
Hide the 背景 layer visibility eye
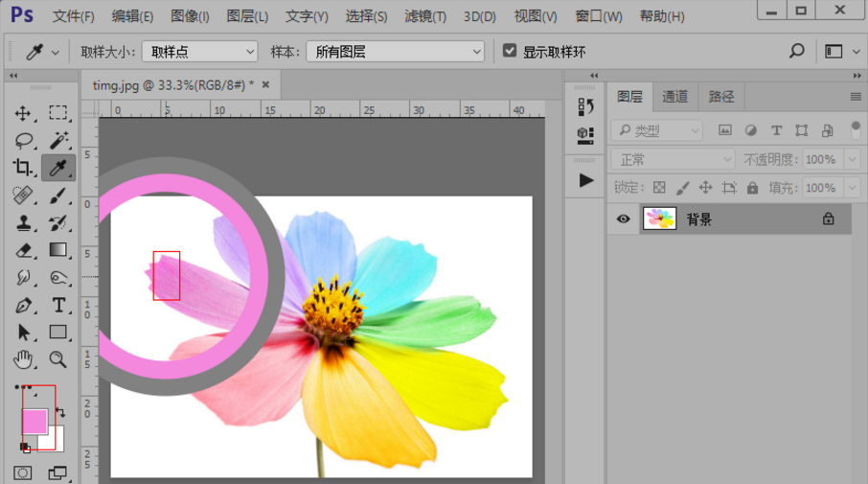point(623,219)
